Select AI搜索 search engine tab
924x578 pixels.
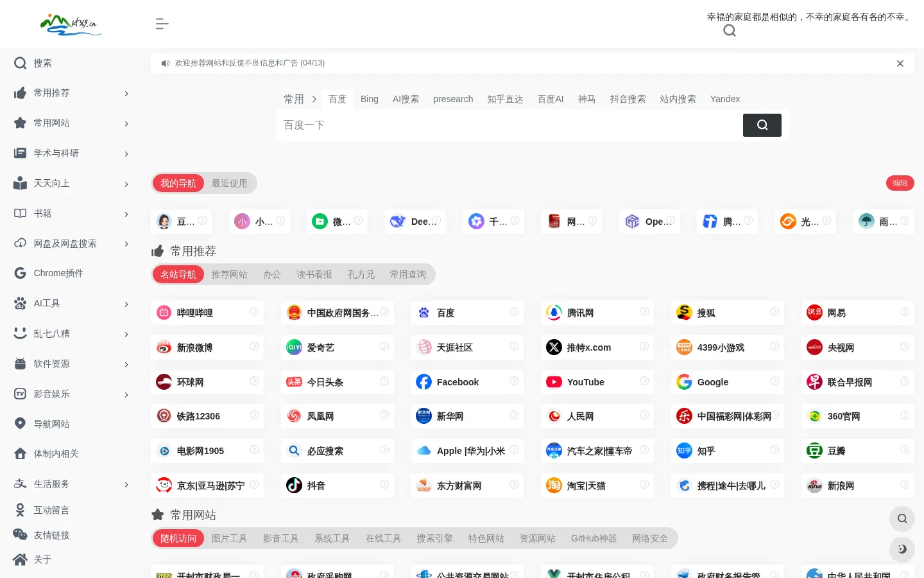coord(406,99)
